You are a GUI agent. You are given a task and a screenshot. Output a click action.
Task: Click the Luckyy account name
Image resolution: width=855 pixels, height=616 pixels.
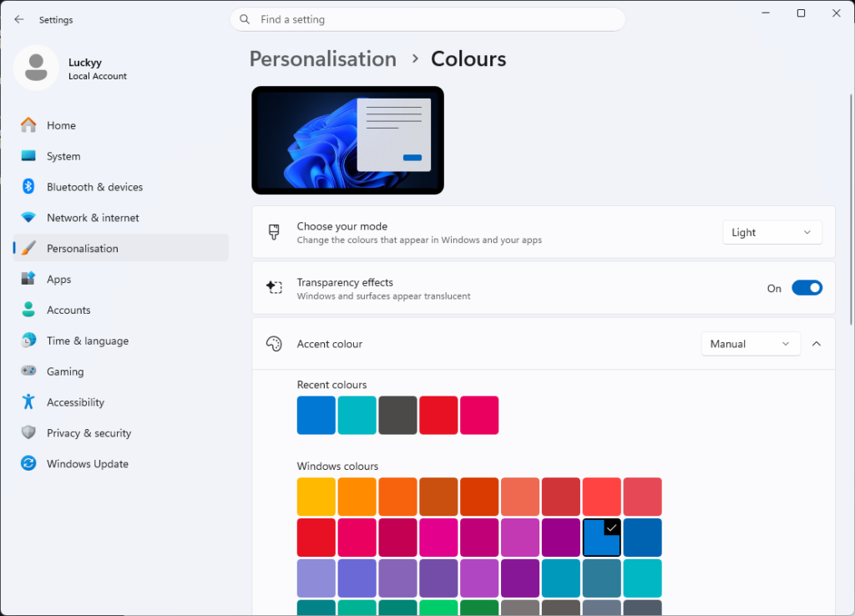[x=85, y=62]
